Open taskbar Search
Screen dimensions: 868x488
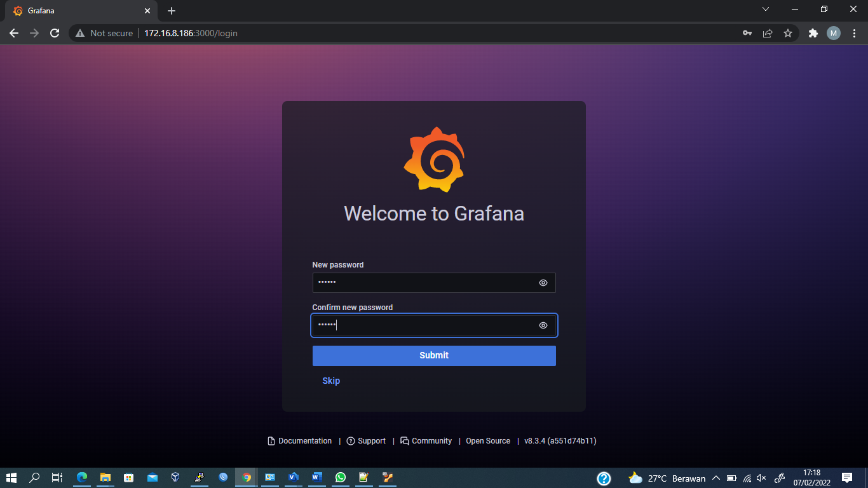35,478
